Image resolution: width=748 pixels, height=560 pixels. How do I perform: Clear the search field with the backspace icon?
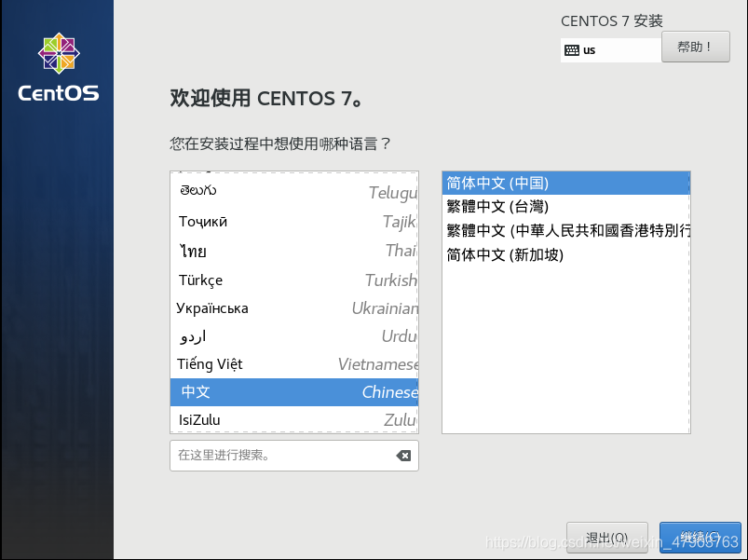pyautogui.click(x=403, y=456)
